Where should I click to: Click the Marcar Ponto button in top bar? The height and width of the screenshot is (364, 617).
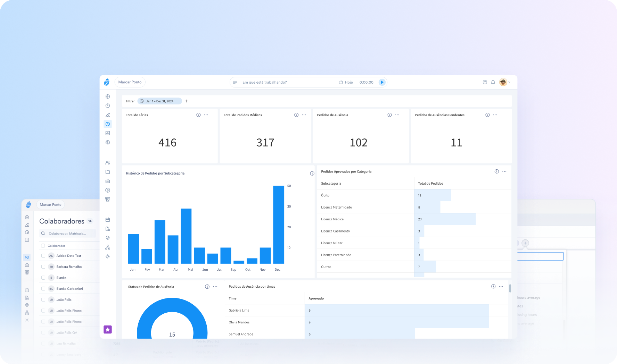(130, 82)
